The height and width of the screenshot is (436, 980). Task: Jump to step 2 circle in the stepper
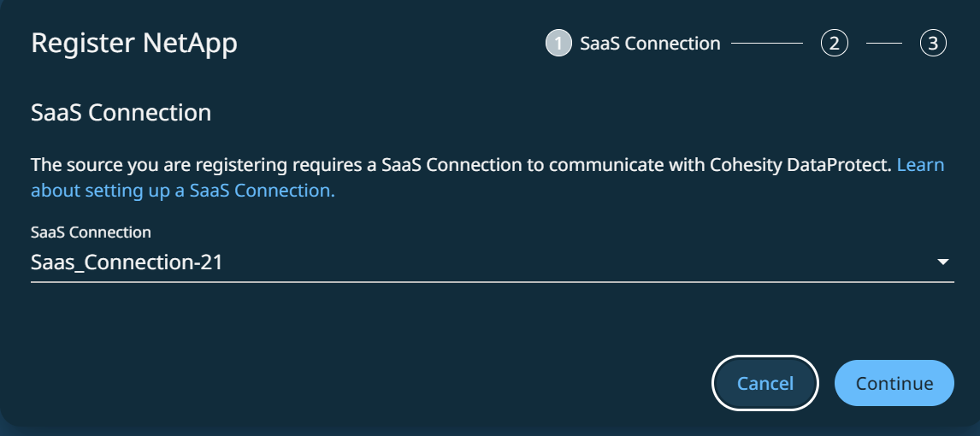point(834,43)
